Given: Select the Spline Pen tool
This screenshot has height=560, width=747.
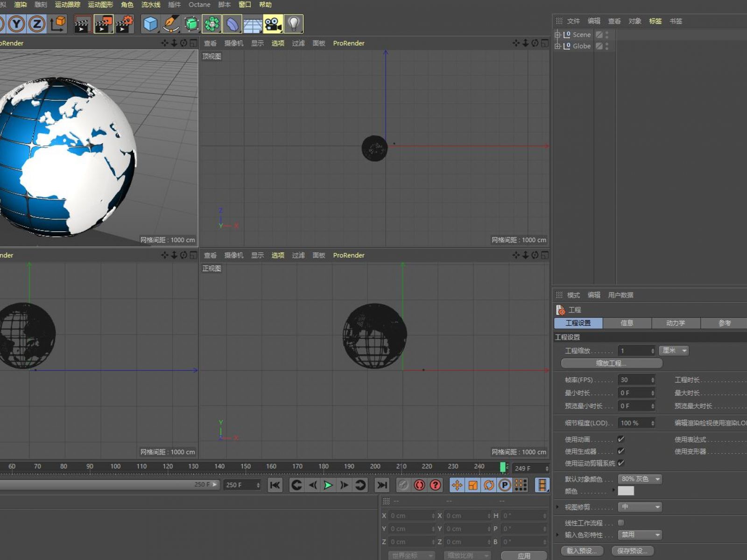Looking at the screenshot, I should click(x=171, y=24).
